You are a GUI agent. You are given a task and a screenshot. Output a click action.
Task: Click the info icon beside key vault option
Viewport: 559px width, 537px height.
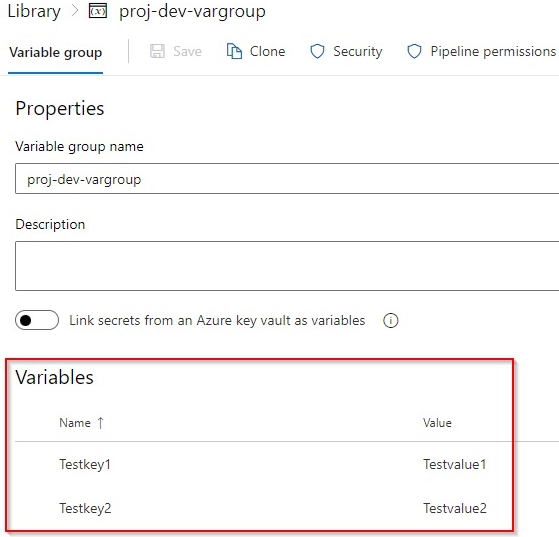click(390, 320)
